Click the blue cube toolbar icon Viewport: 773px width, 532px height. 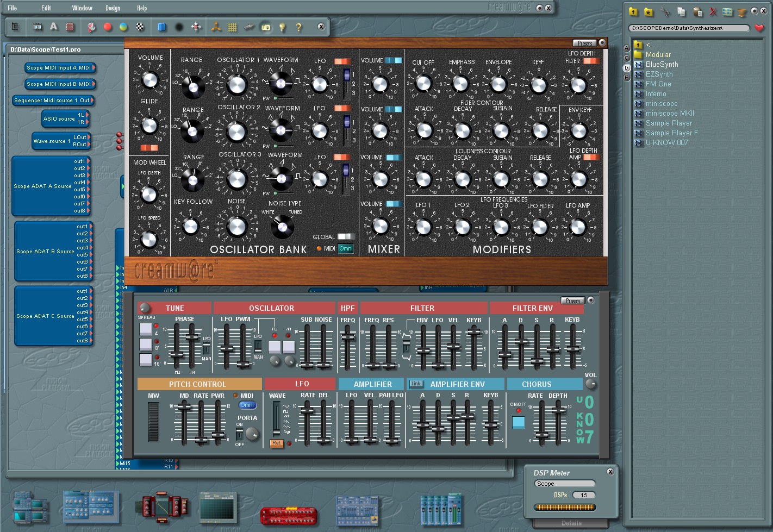(x=162, y=27)
